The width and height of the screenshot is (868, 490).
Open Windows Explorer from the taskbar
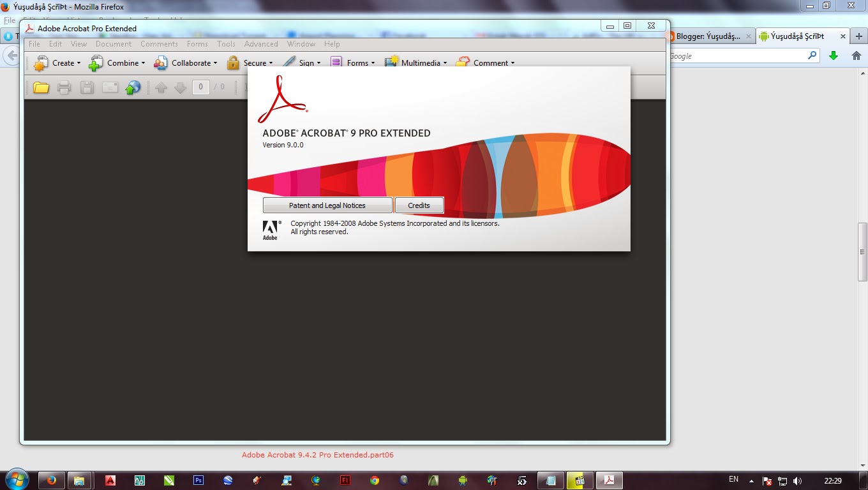(79, 480)
